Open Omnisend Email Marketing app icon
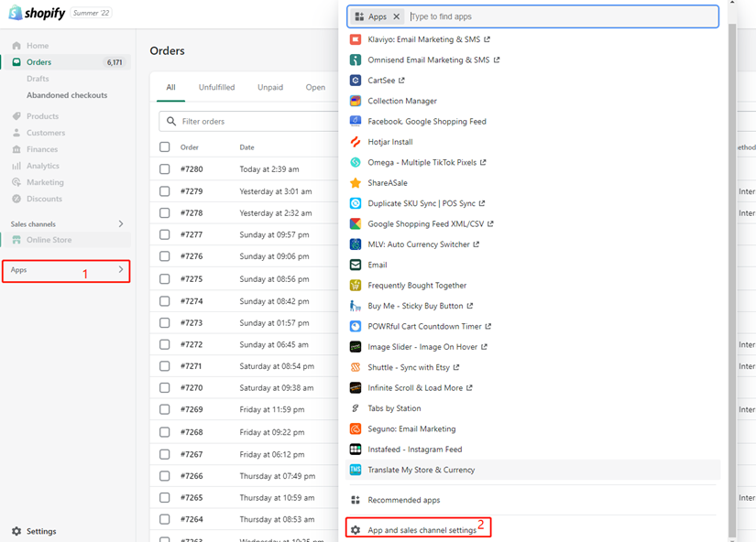 click(x=356, y=60)
